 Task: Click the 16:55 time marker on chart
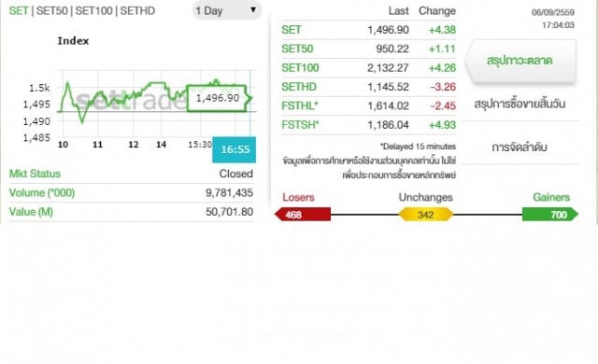235,149
